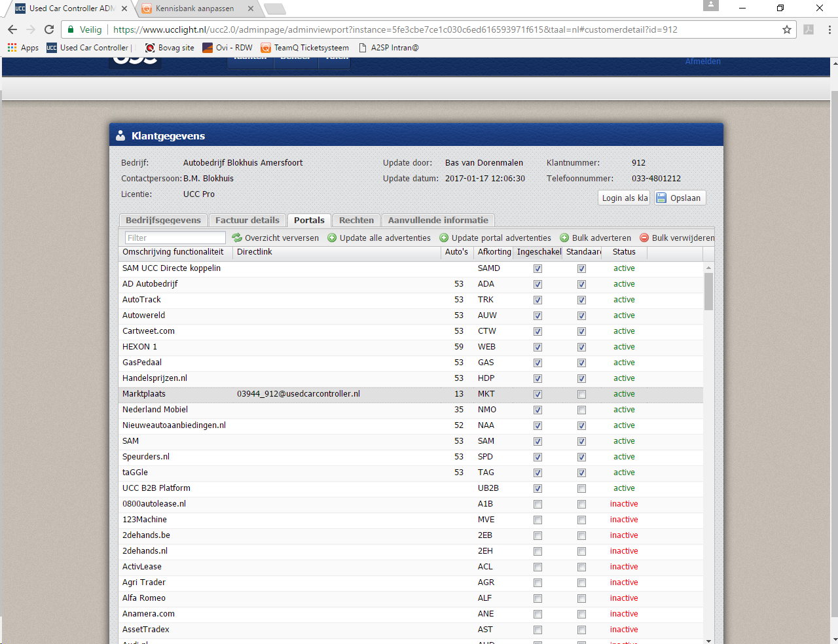Save with the Opslaan button

[x=680, y=198]
